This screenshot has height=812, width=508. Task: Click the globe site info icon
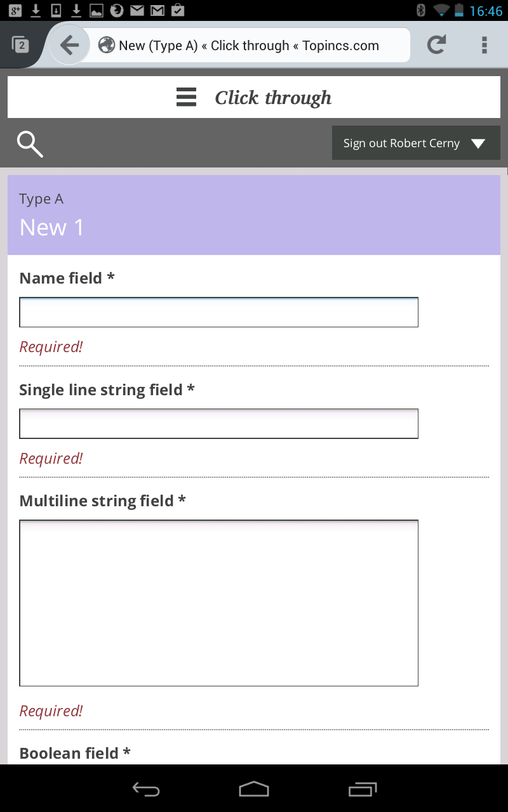106,45
